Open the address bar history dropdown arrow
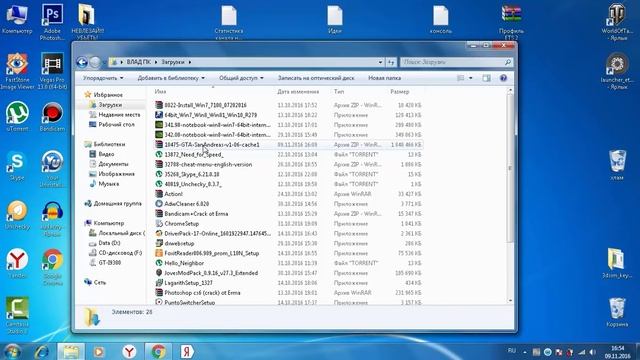This screenshot has width=640, height=360. coord(380,62)
